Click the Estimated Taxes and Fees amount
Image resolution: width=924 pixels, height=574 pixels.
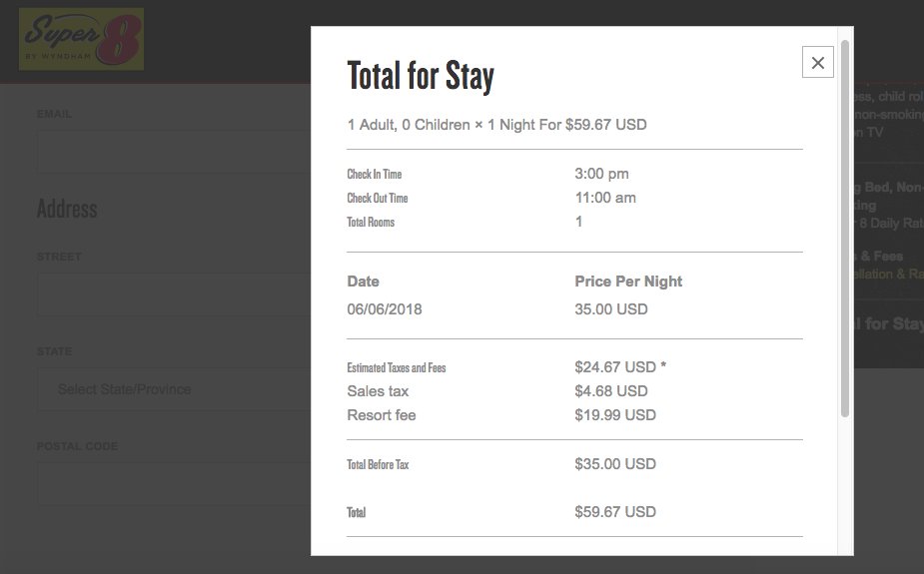[615, 367]
